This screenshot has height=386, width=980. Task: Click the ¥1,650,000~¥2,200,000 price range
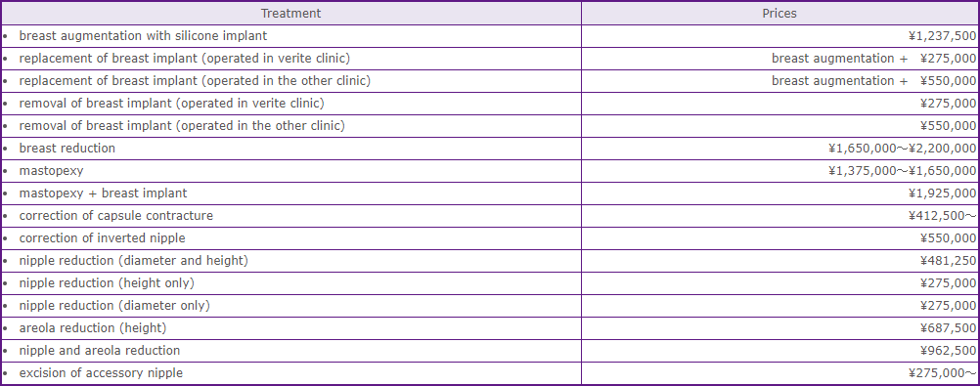pos(902,148)
